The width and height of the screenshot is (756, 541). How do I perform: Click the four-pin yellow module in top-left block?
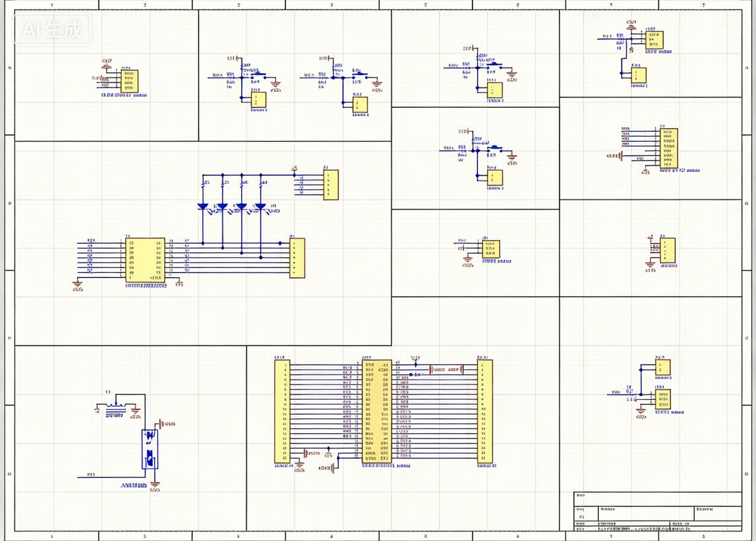(129, 81)
